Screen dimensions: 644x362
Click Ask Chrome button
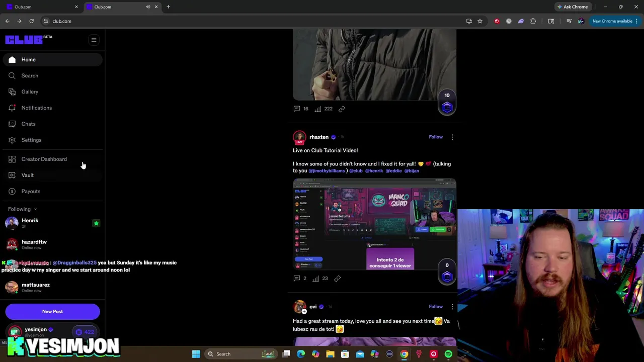(x=572, y=7)
